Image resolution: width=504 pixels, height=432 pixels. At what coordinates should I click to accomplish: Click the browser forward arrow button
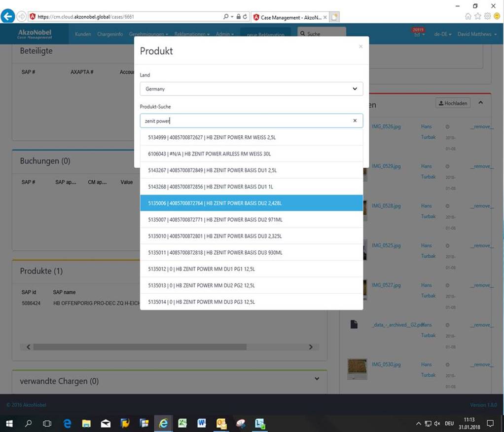21,16
